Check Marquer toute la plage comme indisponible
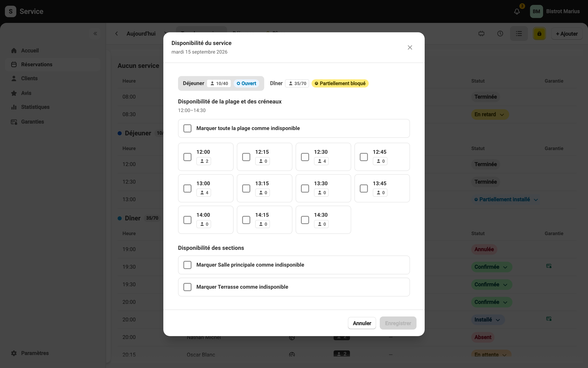Viewport: 588px width, 368px height. tap(187, 128)
